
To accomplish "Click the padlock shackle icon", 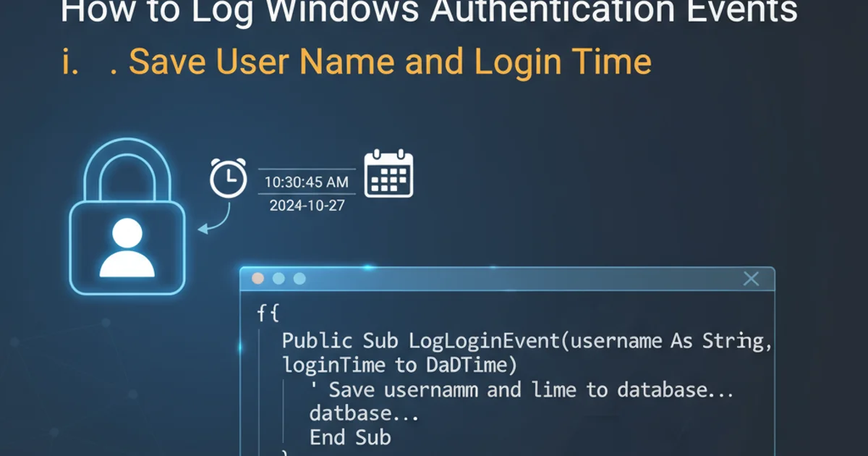I will 127,171.
